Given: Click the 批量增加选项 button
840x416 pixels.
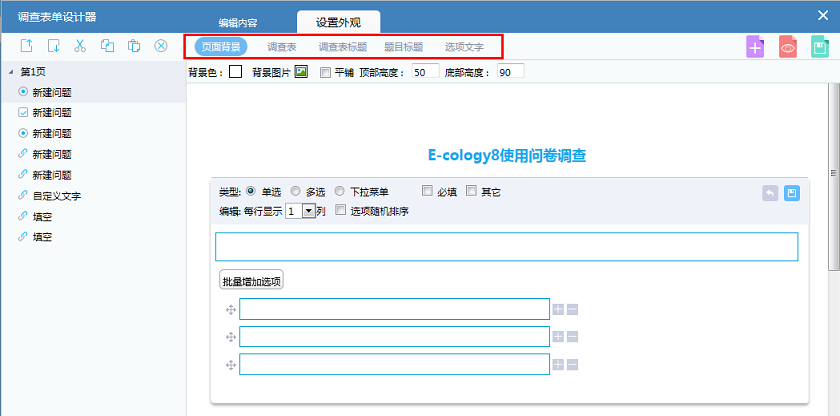Looking at the screenshot, I should (x=251, y=279).
